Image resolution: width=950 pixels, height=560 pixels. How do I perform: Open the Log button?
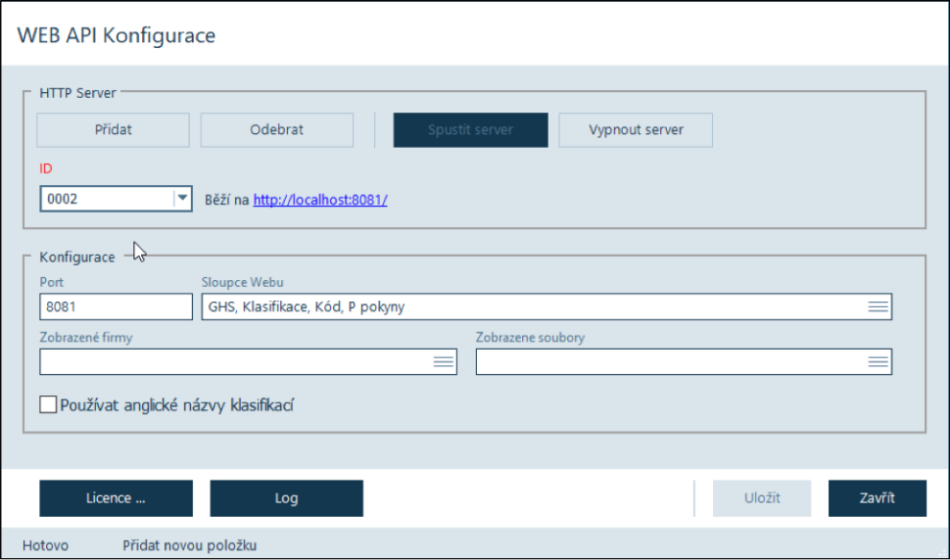(286, 498)
